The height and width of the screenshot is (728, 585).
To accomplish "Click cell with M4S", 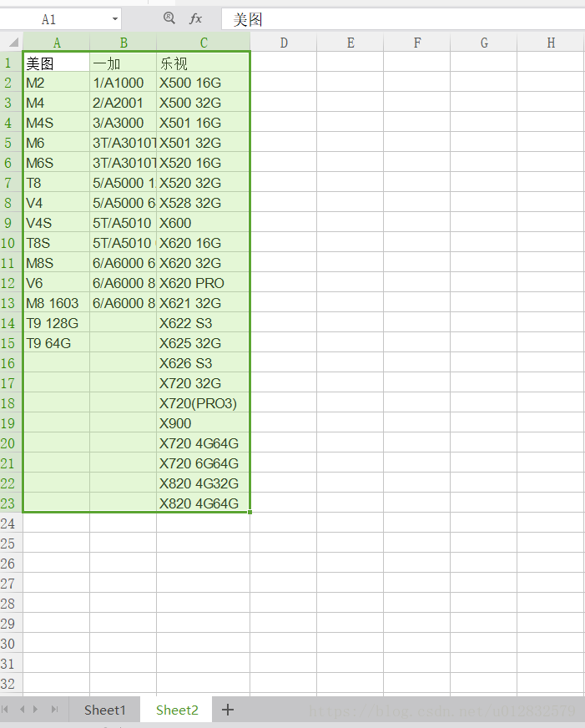I will point(57,123).
